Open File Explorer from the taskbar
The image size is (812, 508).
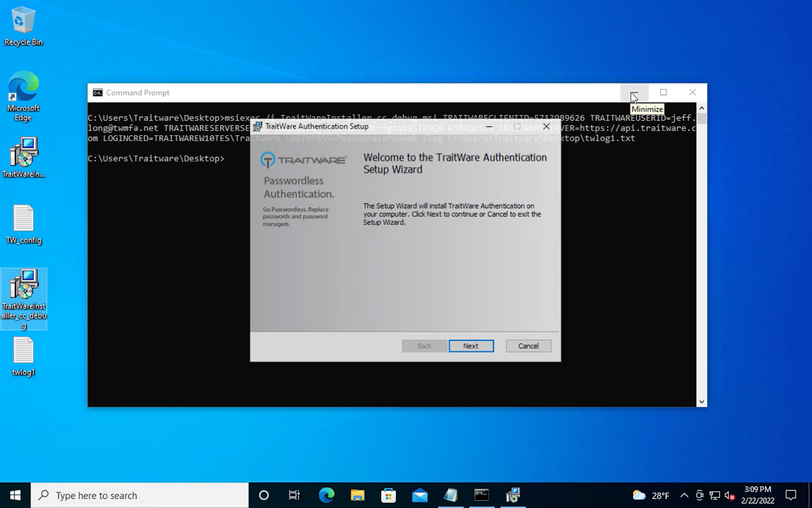pos(357,495)
